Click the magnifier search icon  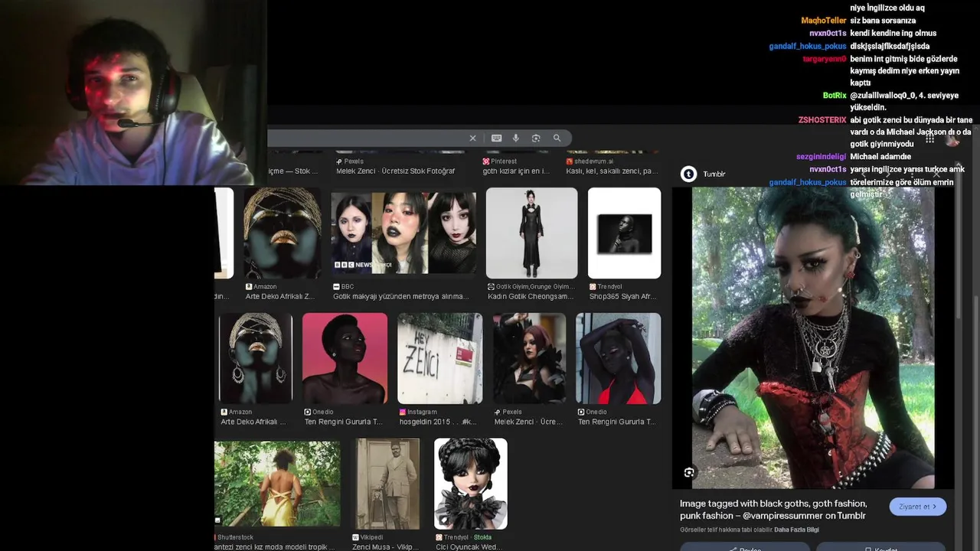click(557, 139)
